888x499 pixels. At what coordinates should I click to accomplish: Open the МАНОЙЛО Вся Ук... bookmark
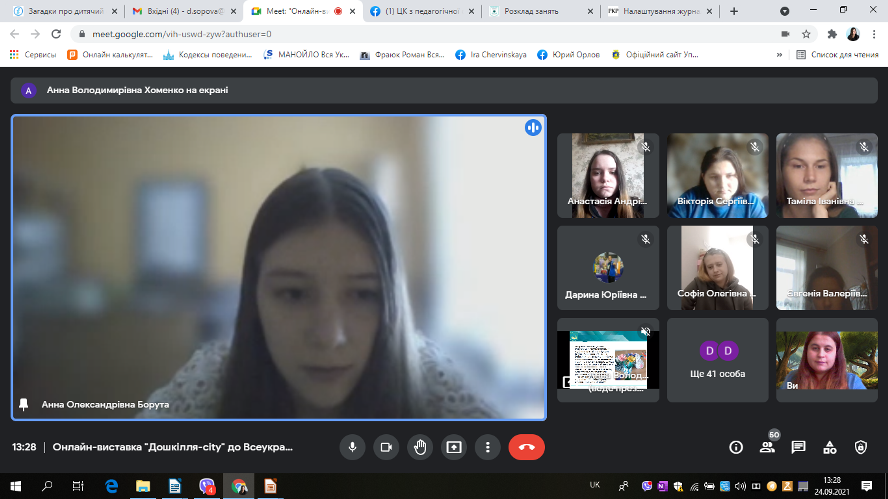click(307, 55)
